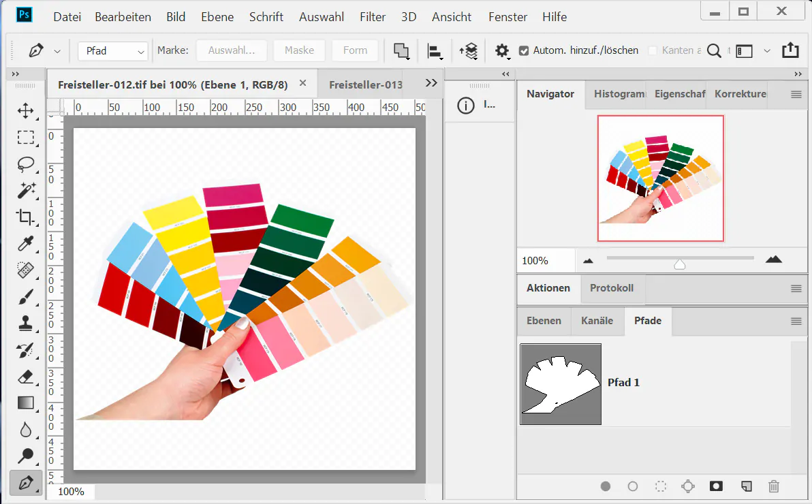
Task: Open the Navigator panel flyout menu
Action: [796, 95]
